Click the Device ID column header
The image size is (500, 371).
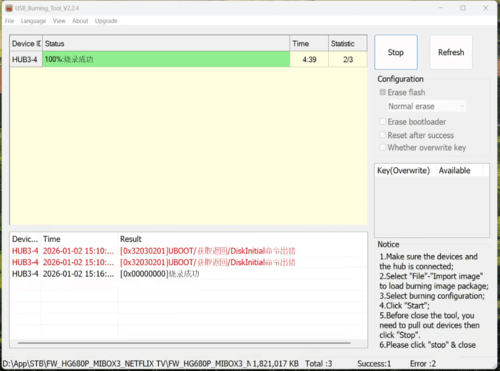coord(26,44)
